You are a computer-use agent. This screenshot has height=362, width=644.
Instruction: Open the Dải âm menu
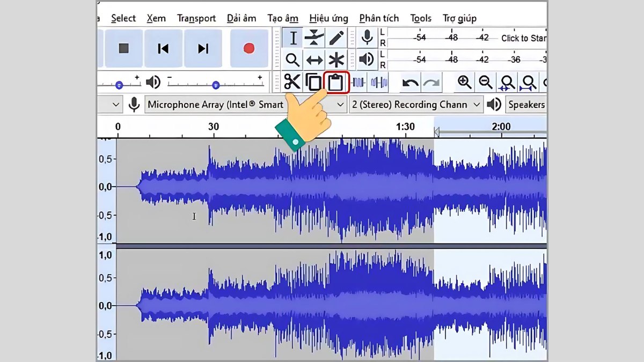point(241,18)
